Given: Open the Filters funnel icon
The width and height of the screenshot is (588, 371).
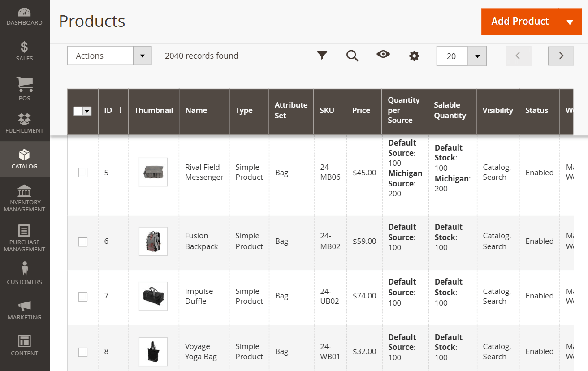Looking at the screenshot, I should pos(322,56).
